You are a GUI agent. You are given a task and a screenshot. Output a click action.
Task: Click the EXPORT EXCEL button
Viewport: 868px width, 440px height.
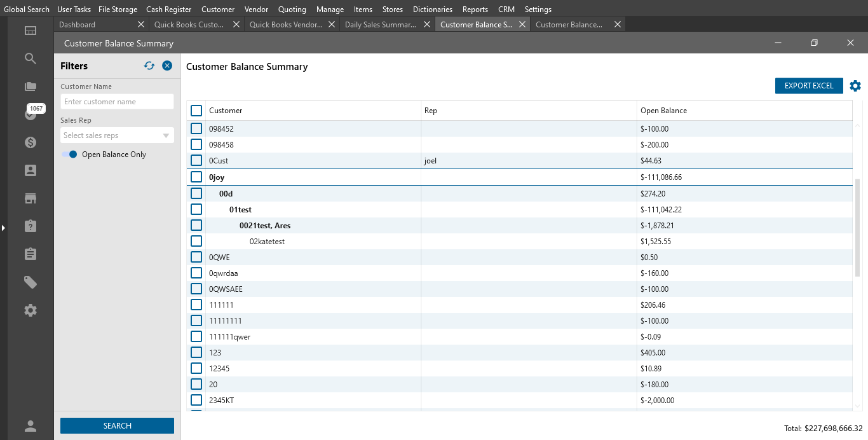point(808,86)
